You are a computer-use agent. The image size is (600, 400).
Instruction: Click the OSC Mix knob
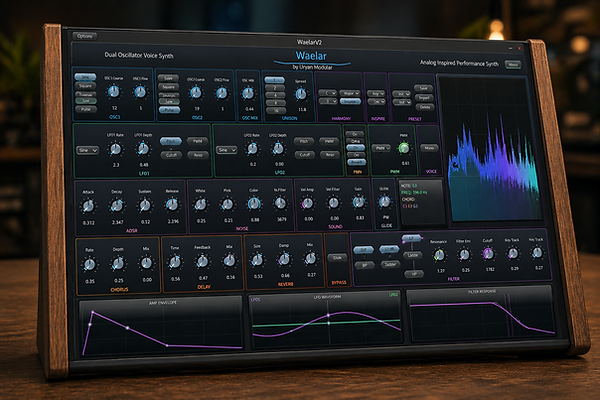(x=248, y=93)
